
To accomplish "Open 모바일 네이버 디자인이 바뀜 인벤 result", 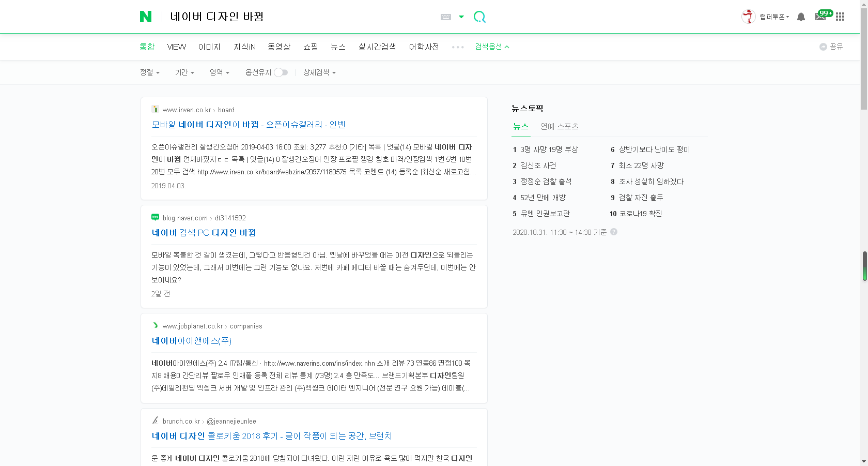I will 249,125.
